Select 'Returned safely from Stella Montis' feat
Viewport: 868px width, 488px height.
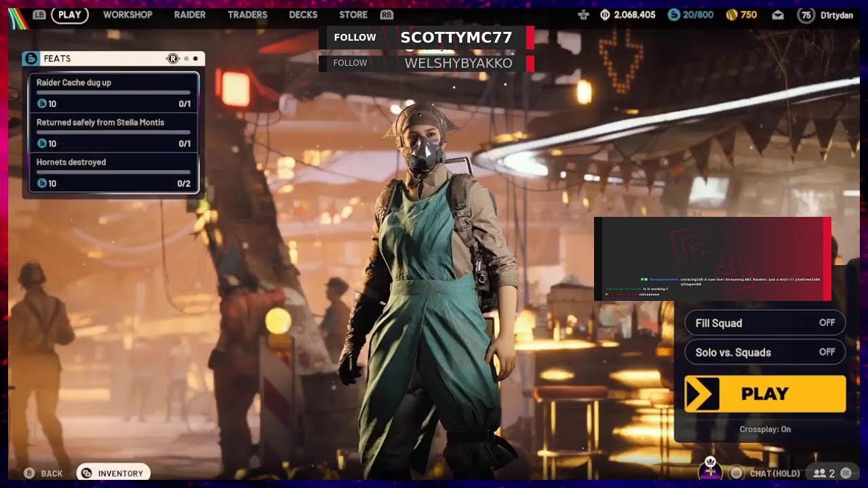click(113, 133)
